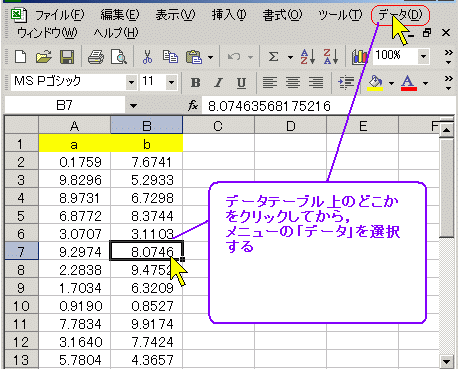Viewport: 458px width, 369px height.
Task: Open the font name dropdown
Action: pos(131,82)
